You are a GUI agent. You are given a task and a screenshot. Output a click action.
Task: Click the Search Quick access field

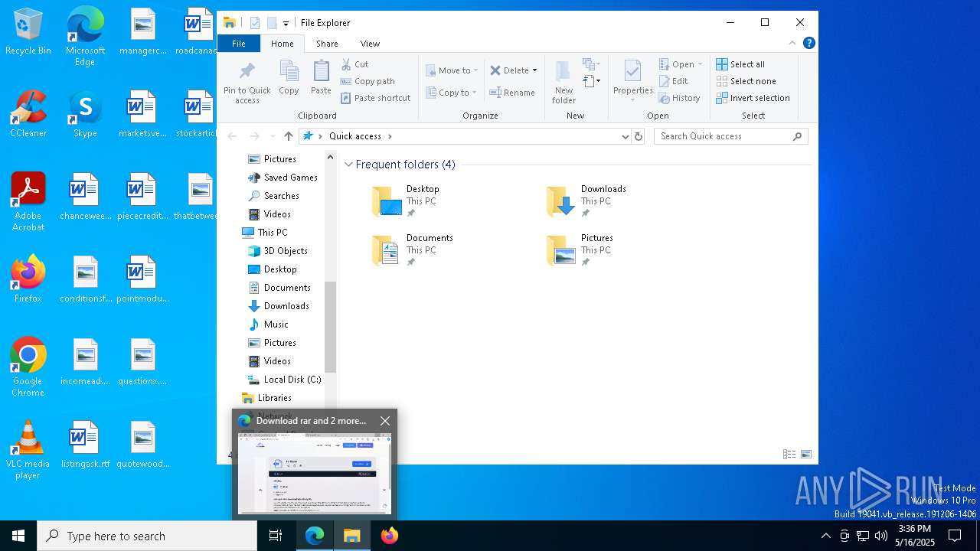pos(730,136)
